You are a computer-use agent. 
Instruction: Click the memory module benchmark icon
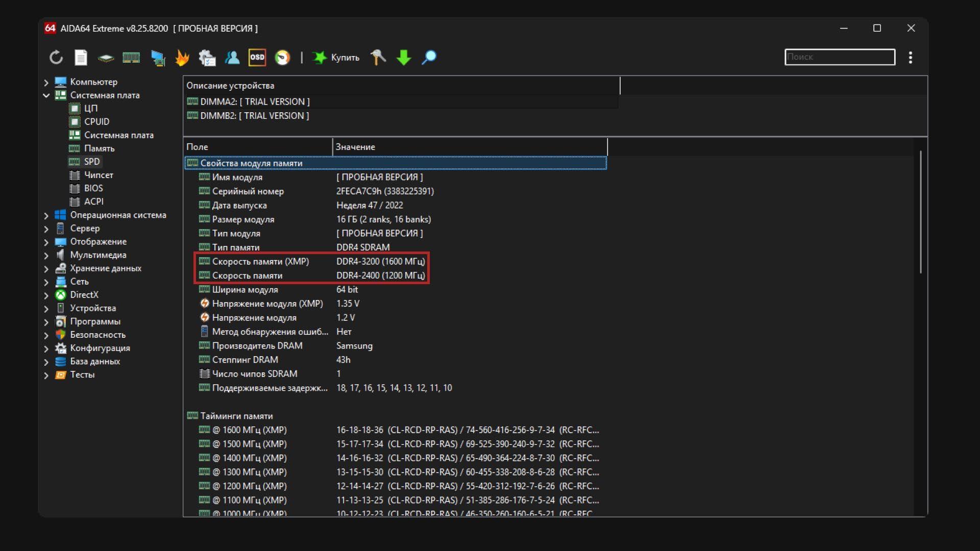coord(131,57)
